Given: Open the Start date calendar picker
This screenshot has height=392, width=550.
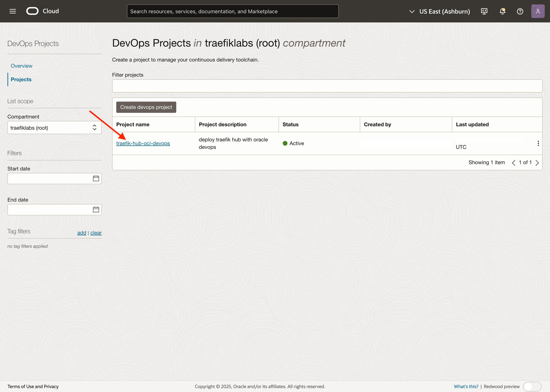Looking at the screenshot, I should (x=96, y=179).
